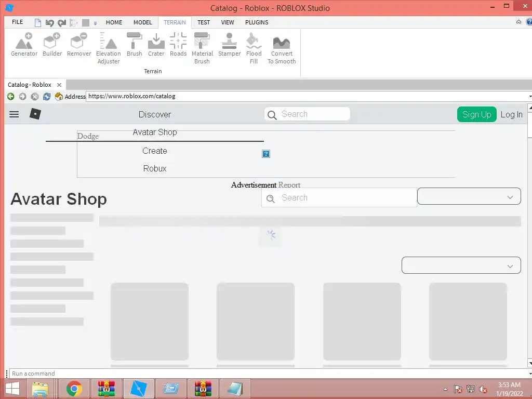Go to browser home page icon
Screen dimensions: 532x399
pyautogui.click(x=59, y=96)
